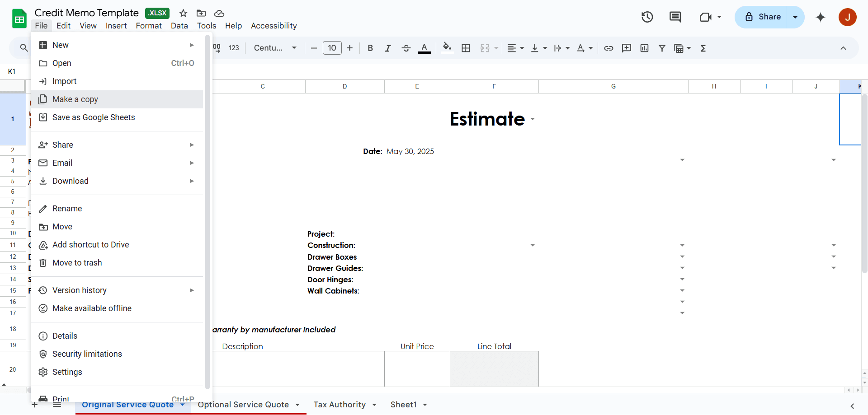The image size is (868, 415).
Task: Open the font family dropdown
Action: click(x=275, y=48)
